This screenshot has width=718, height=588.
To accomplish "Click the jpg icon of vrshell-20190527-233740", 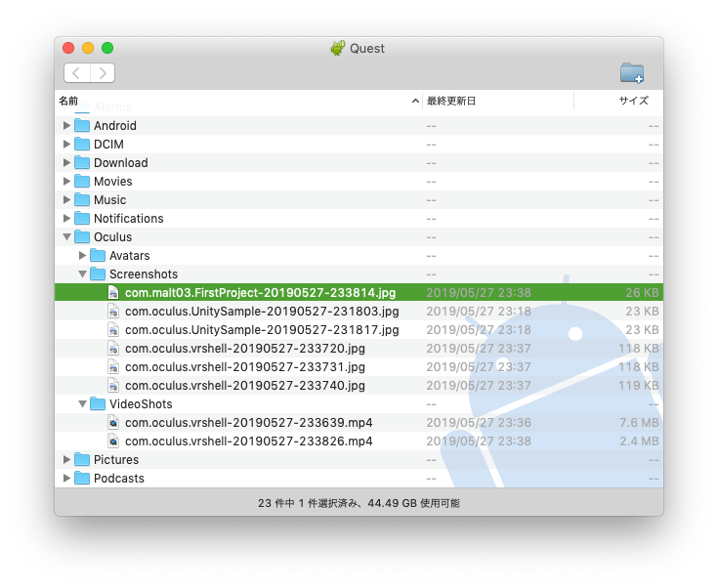I will click(x=113, y=385).
